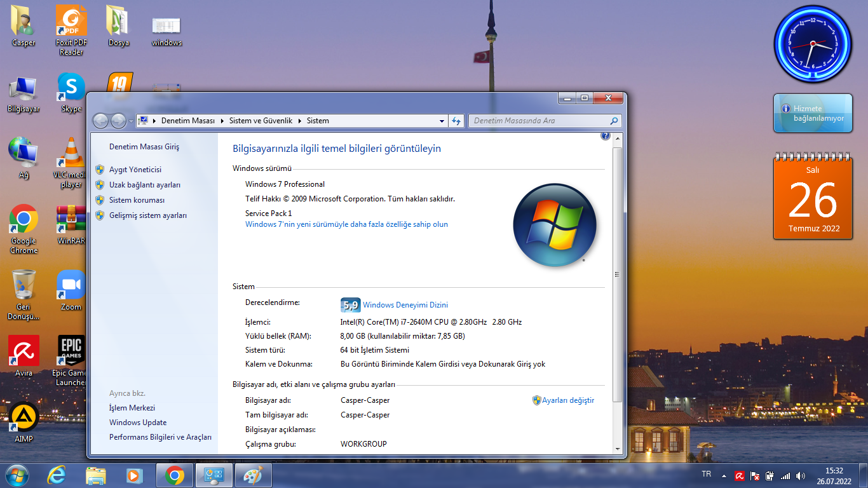
Task: Click the Avira icon in the system tray
Action: (740, 475)
